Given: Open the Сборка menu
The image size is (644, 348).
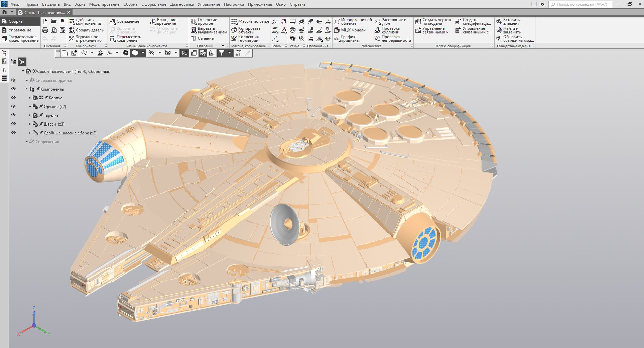Looking at the screenshot, I should 130,4.
